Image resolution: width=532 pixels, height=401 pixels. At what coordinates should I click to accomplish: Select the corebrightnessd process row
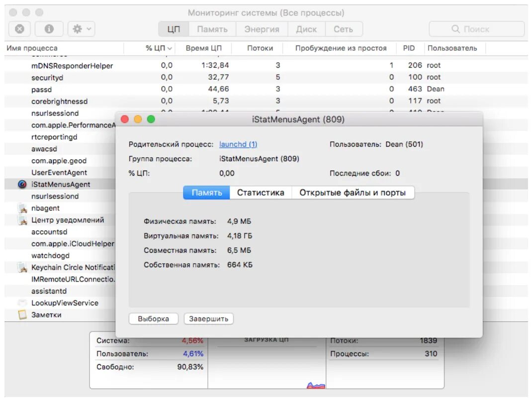[x=266, y=101]
